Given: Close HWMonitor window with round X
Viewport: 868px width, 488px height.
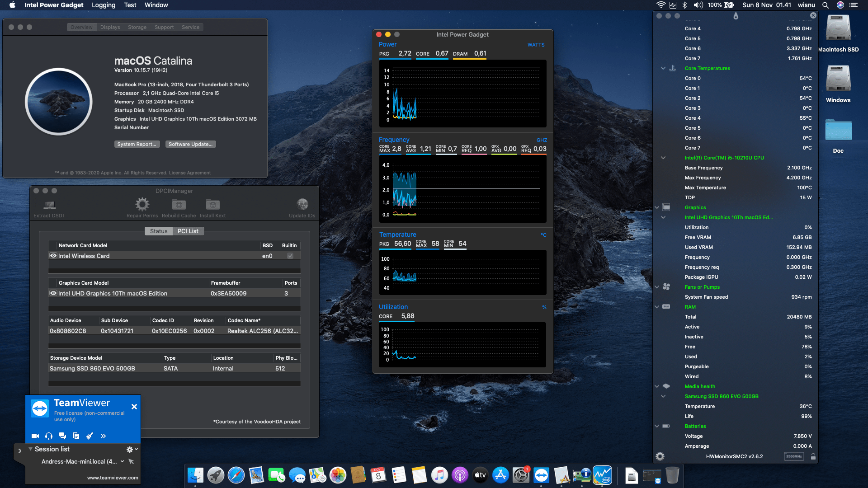Looking at the screenshot, I should coord(813,15).
